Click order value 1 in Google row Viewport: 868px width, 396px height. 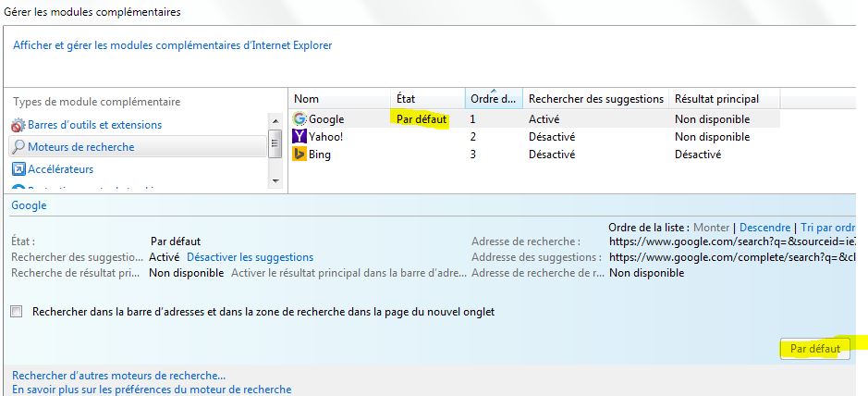(472, 119)
